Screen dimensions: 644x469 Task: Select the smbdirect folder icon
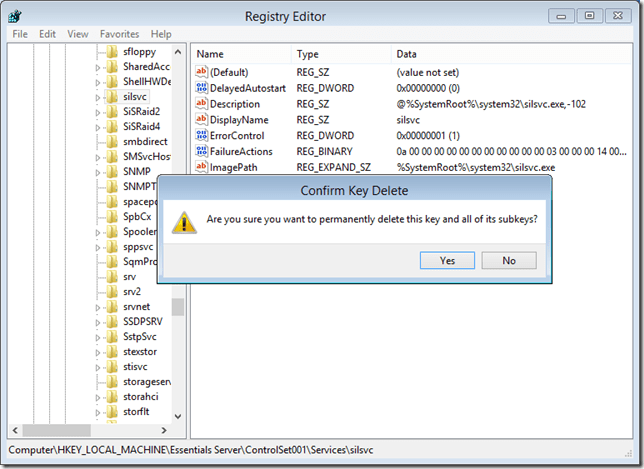(x=112, y=142)
